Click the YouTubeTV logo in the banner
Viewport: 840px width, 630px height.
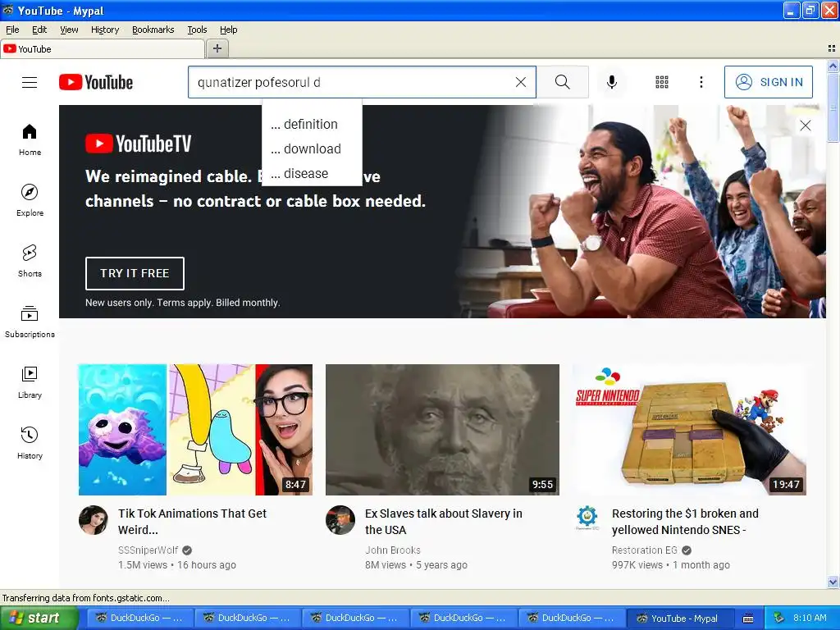138,144
